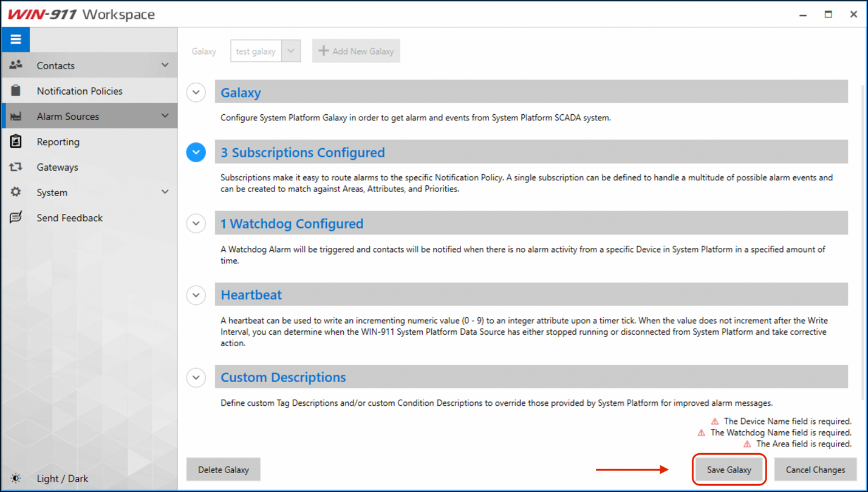Image resolution: width=868 pixels, height=492 pixels.
Task: Collapse the 3 Subscriptions Configured section
Action: (196, 152)
